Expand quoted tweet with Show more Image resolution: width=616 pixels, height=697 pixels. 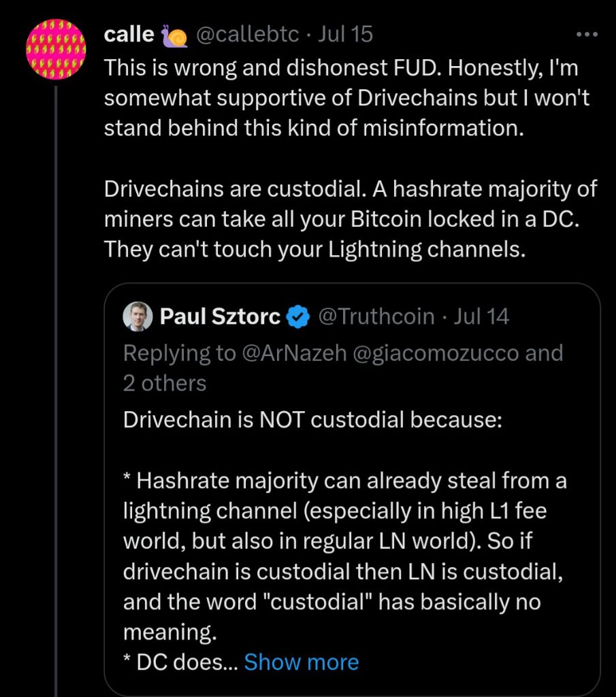(301, 662)
